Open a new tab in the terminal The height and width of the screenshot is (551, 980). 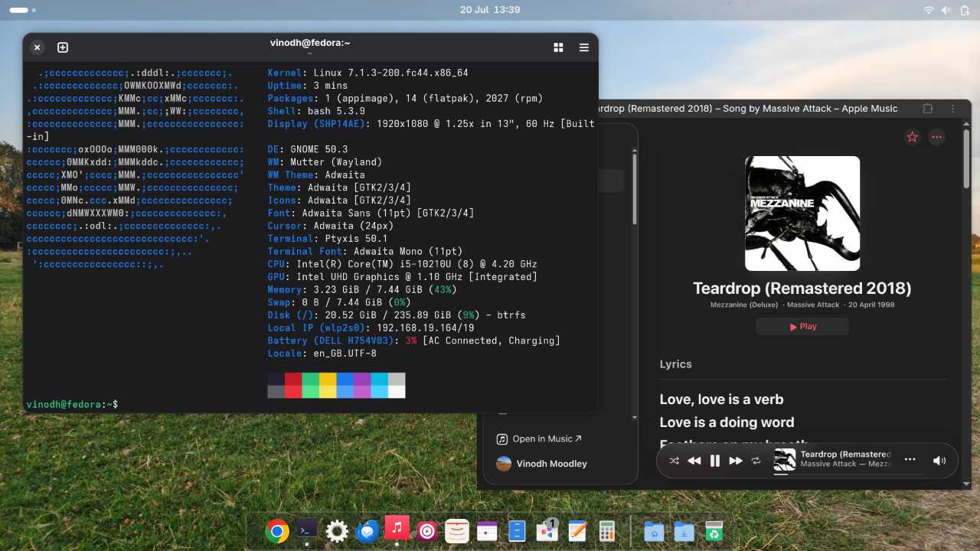63,47
